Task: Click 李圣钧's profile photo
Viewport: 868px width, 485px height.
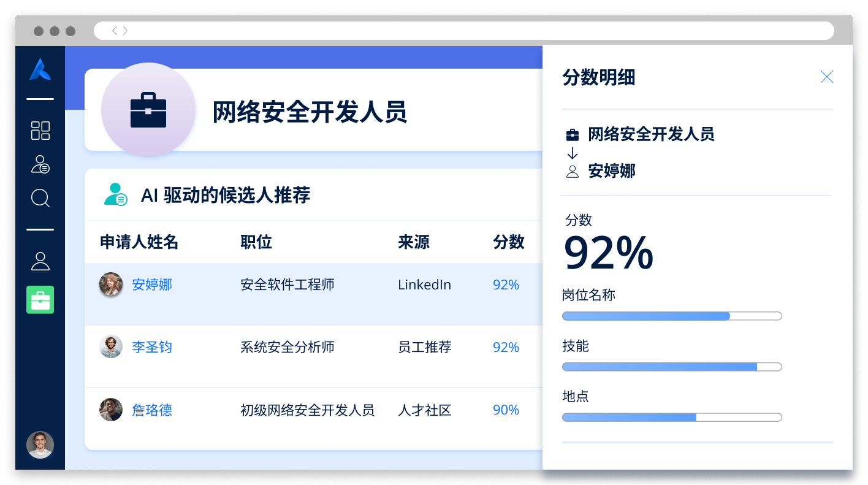Action: tap(111, 347)
